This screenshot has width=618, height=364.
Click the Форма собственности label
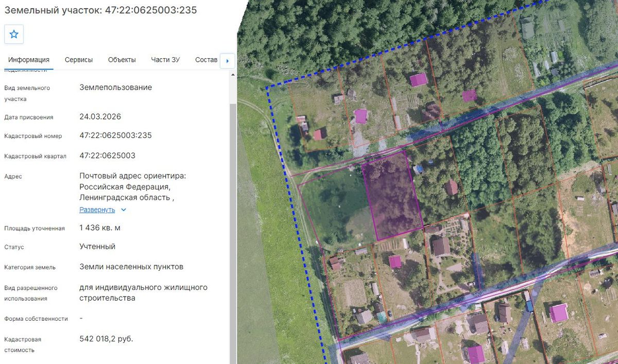[36, 319]
